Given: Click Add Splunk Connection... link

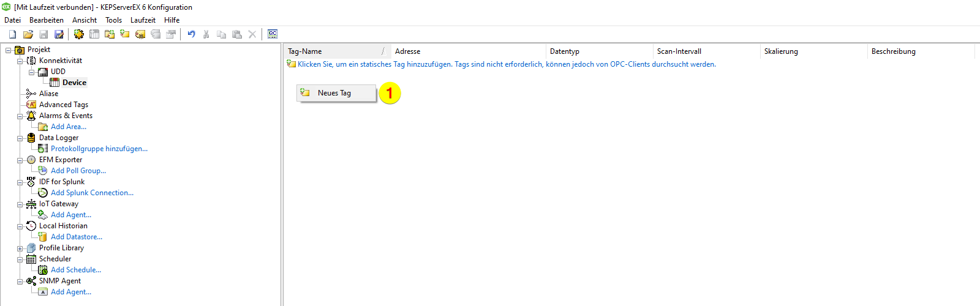Looking at the screenshot, I should (92, 193).
